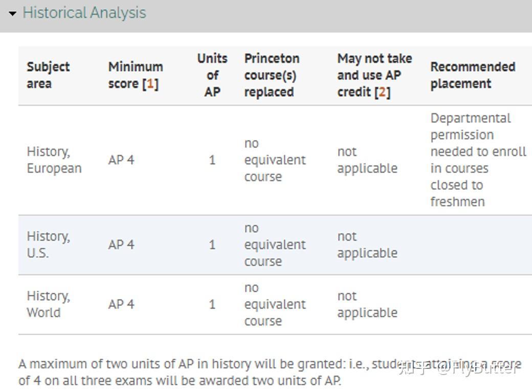Screen dimensions: 532x392
Task: Click the departmental permission placement text
Action: tap(478, 160)
